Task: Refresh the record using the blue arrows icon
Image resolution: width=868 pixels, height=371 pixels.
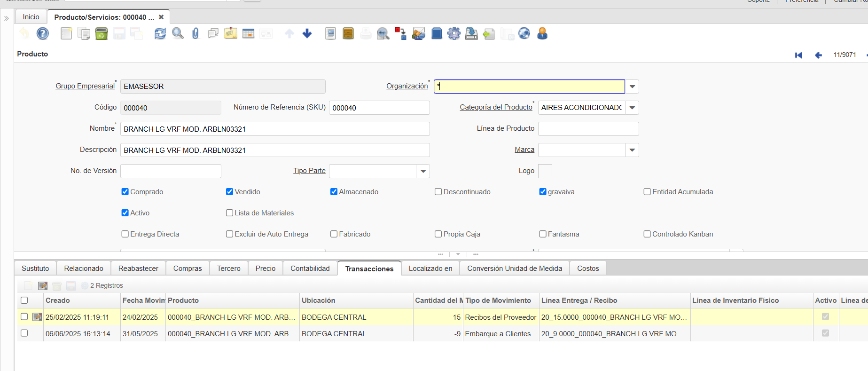Action: (x=160, y=33)
